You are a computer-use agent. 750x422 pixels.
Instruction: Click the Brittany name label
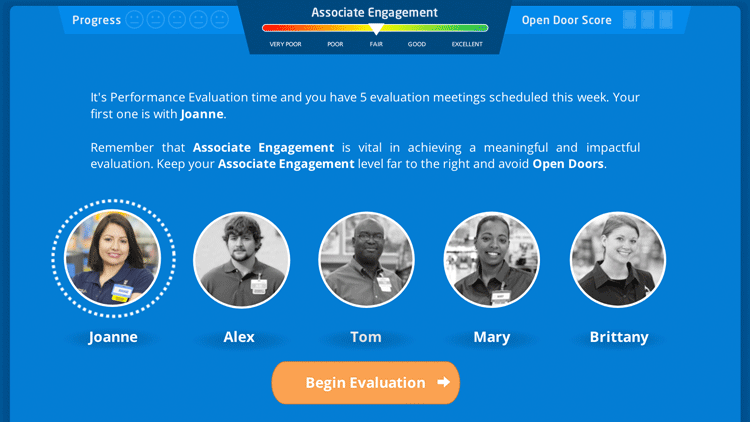(x=617, y=337)
